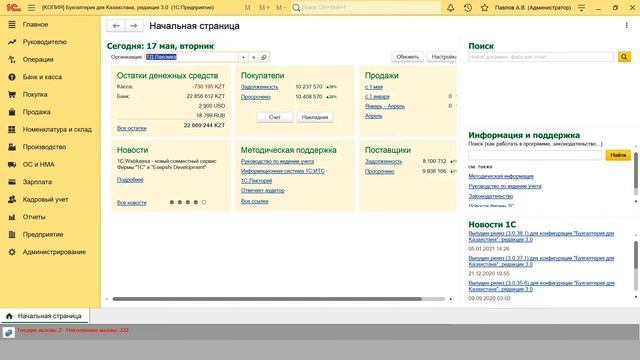The height and width of the screenshot is (360, 640).
Task: Open the с 1 января sales link
Action: pos(377,97)
